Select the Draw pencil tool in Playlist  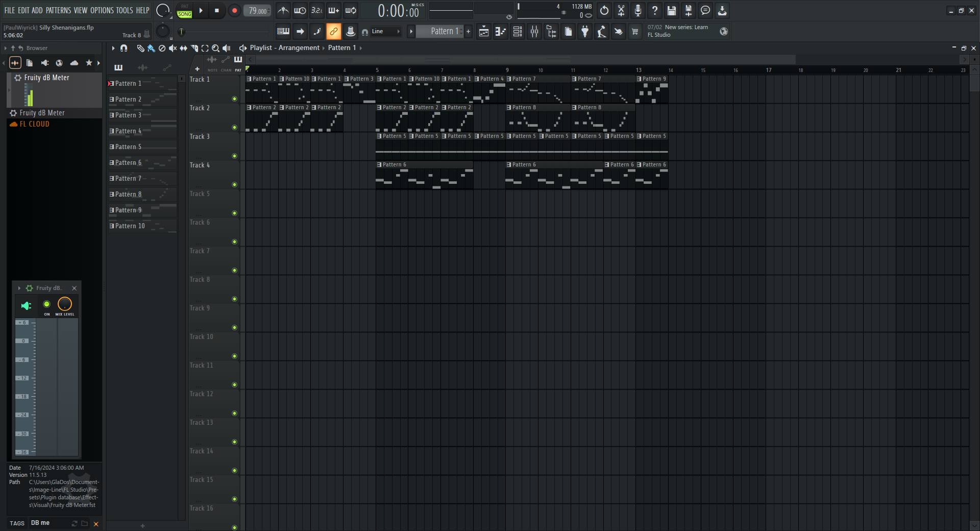click(140, 48)
